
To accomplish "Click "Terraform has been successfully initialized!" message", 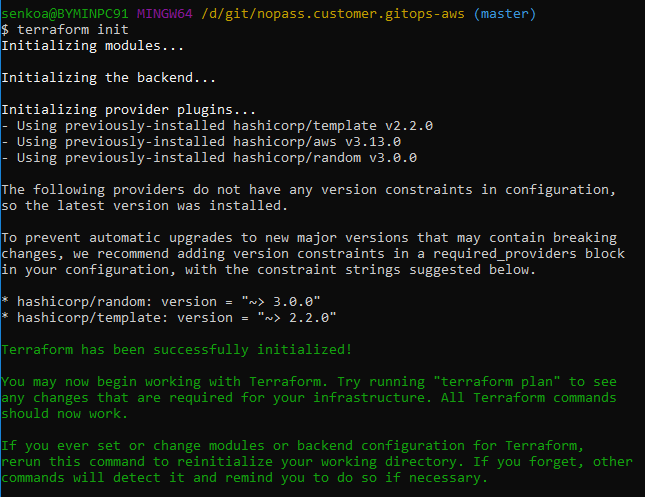I will [x=176, y=350].
